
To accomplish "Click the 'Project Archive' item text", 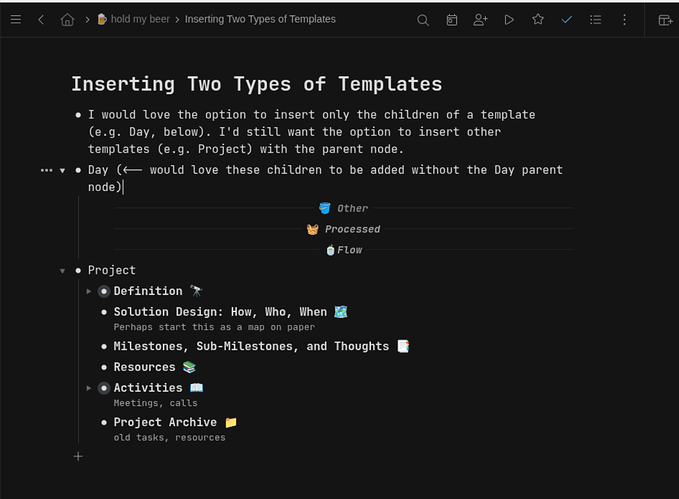I will coord(165,422).
